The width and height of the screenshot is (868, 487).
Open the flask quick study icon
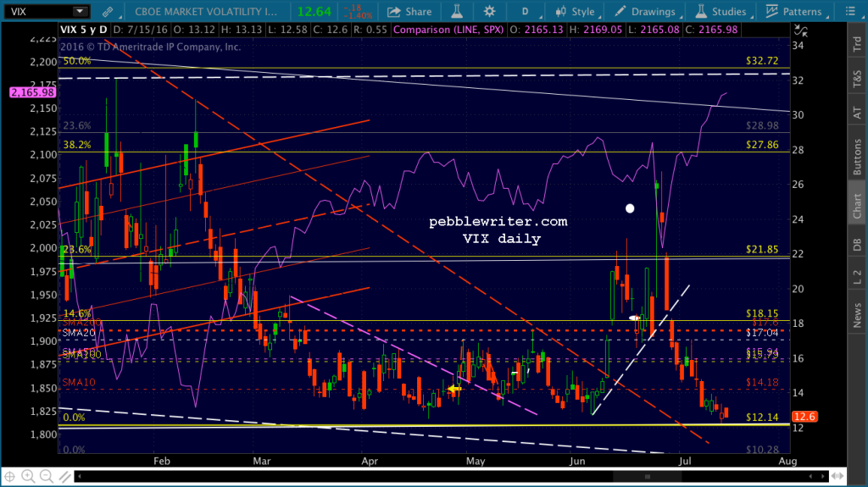(x=457, y=11)
